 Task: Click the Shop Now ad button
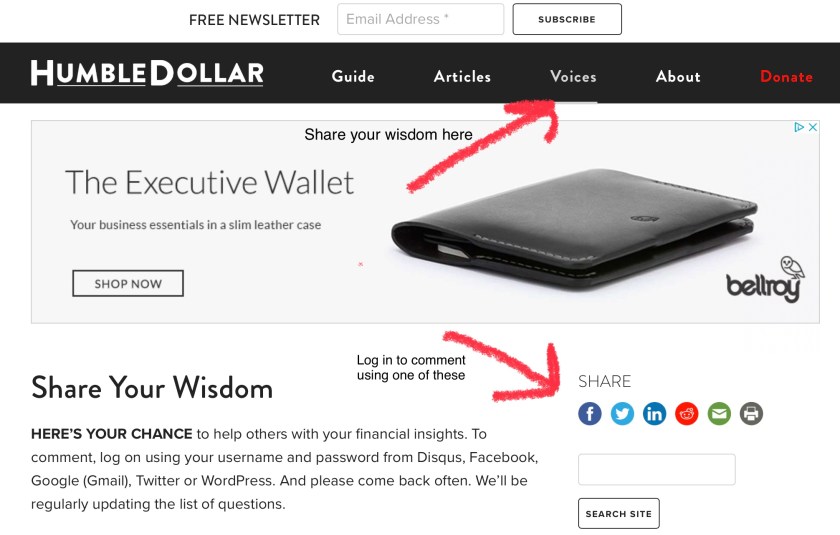128,283
